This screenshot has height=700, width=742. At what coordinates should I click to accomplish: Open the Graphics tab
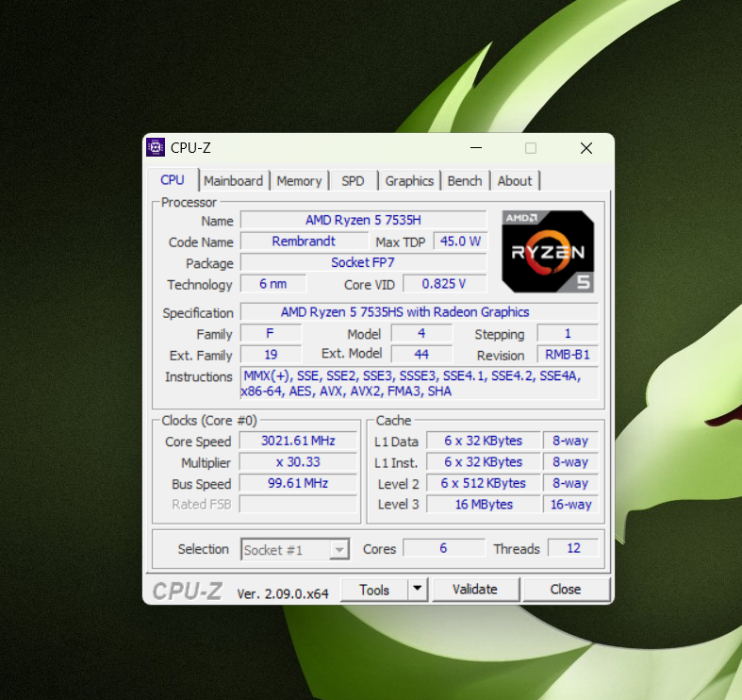[x=409, y=181]
